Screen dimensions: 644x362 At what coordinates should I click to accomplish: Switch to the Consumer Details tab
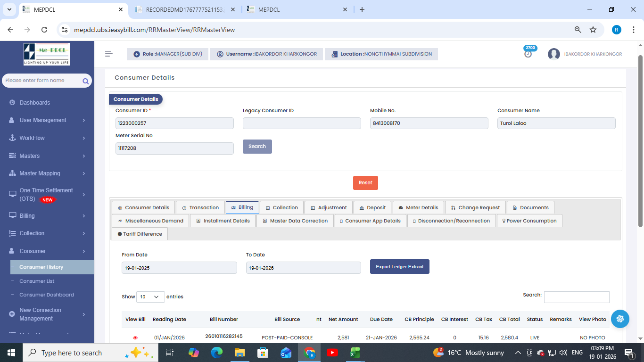click(x=143, y=207)
